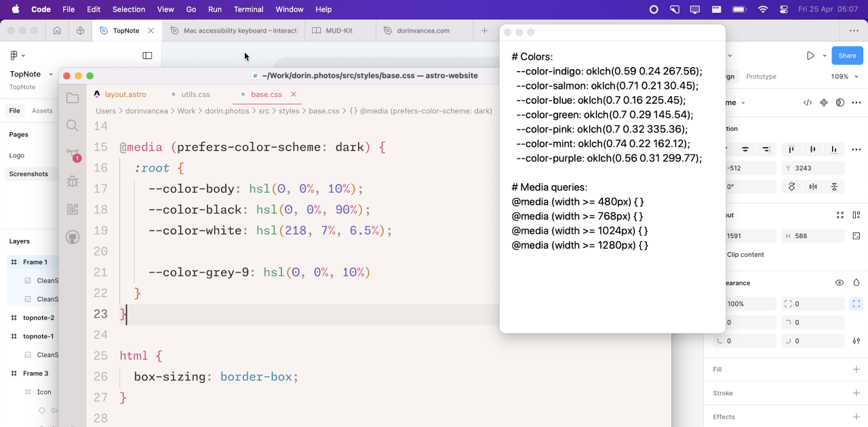Toggle individual corner radius button
This screenshot has height=427, width=868.
[x=856, y=304]
